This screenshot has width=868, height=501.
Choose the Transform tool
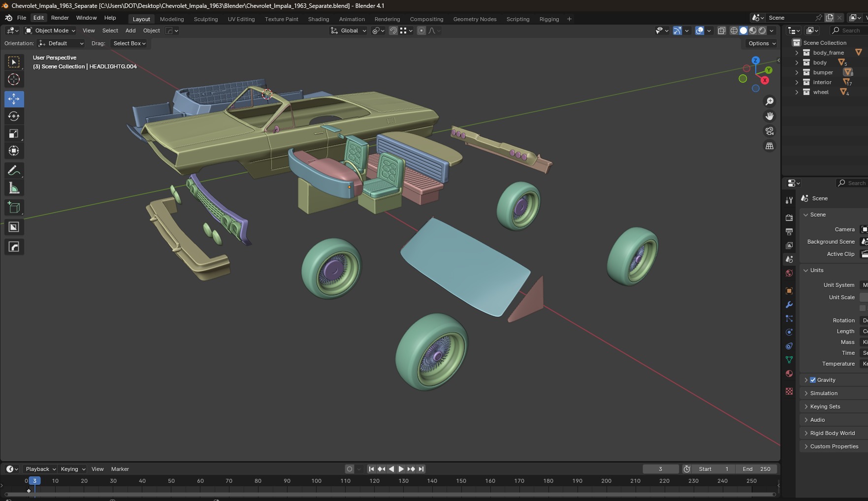point(14,151)
